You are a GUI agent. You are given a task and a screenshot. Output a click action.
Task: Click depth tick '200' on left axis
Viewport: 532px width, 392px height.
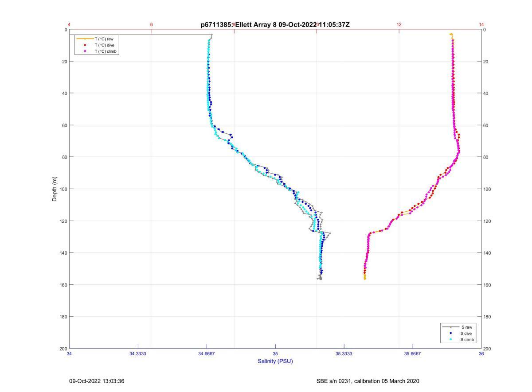pyautogui.click(x=63, y=349)
